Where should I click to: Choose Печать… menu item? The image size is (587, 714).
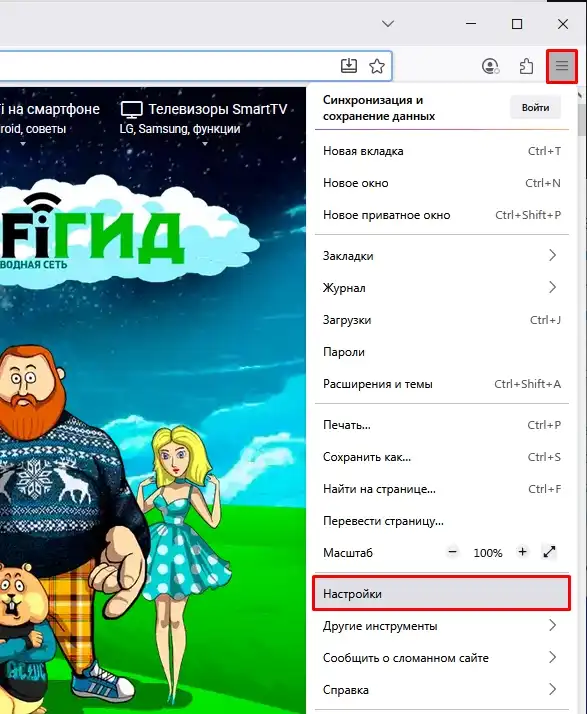(x=442, y=425)
